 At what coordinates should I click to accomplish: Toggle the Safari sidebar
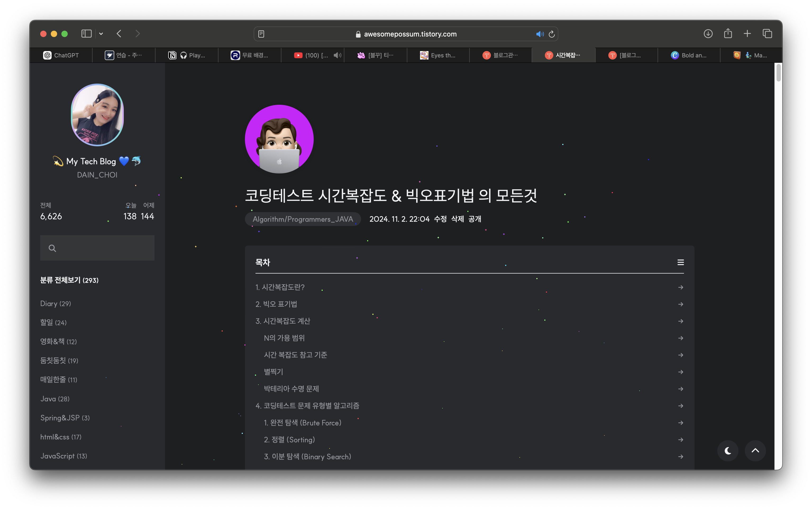click(x=86, y=34)
